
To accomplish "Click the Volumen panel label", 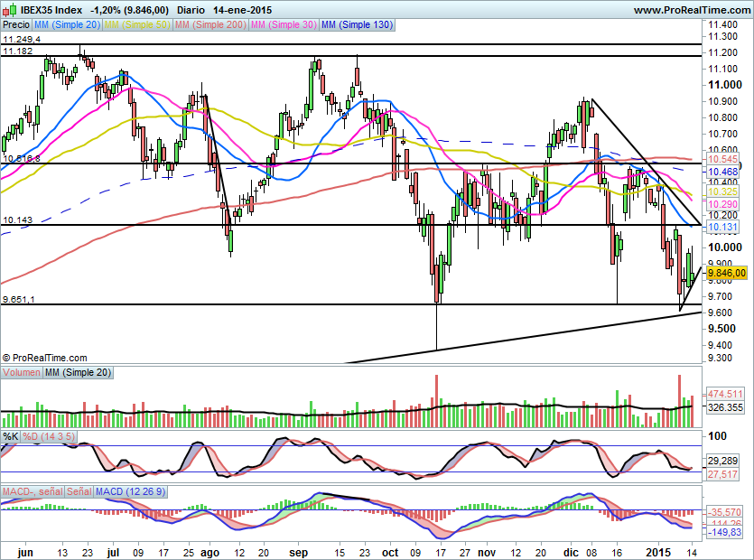I will click(22, 372).
